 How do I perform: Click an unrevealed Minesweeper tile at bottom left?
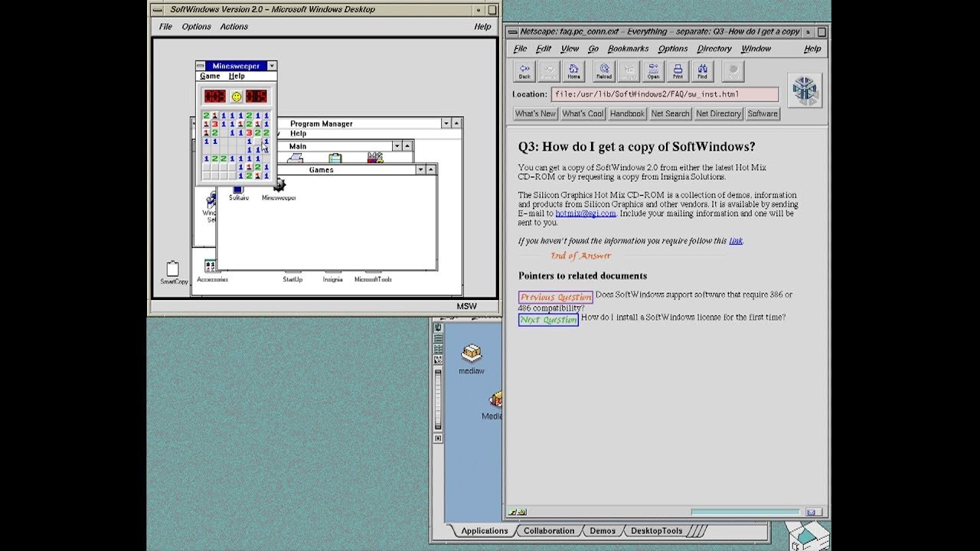point(207,176)
